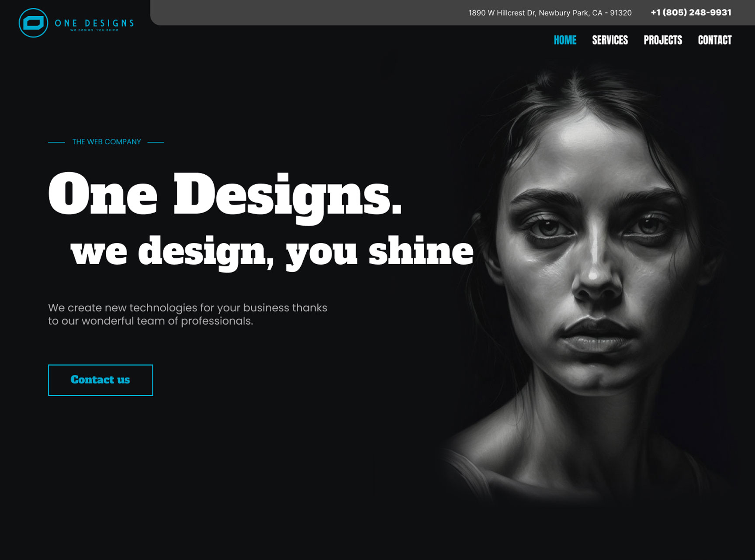Click the phone number +1 (805) 248-9931
Image resolution: width=755 pixels, height=560 pixels.
(x=691, y=12)
